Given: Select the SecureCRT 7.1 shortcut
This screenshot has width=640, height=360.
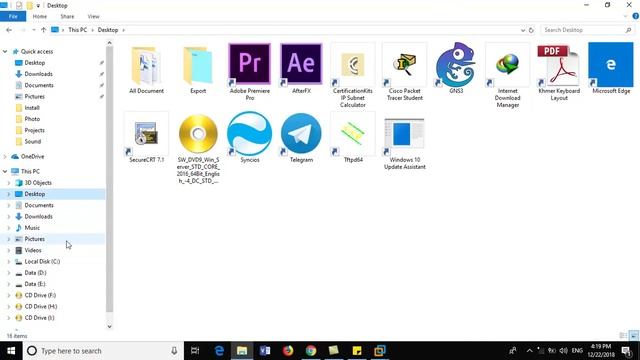Looking at the screenshot, I should click(x=146, y=138).
